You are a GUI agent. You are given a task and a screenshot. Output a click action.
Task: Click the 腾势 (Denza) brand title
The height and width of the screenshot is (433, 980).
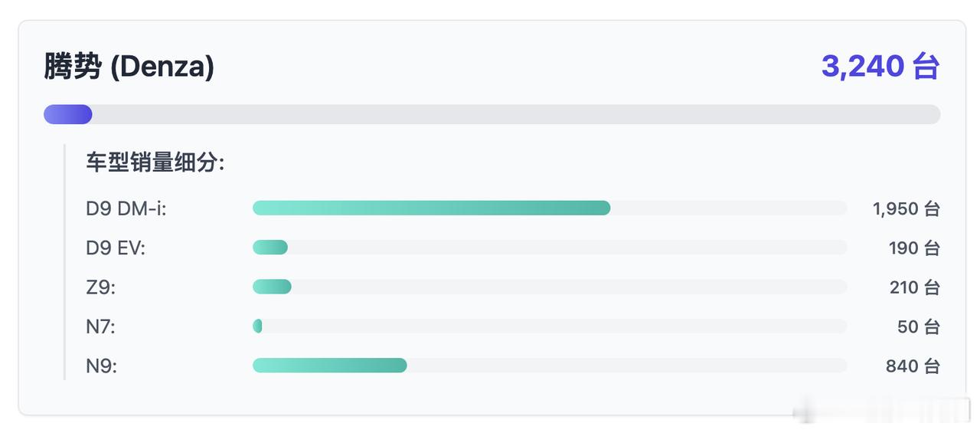pos(129,67)
